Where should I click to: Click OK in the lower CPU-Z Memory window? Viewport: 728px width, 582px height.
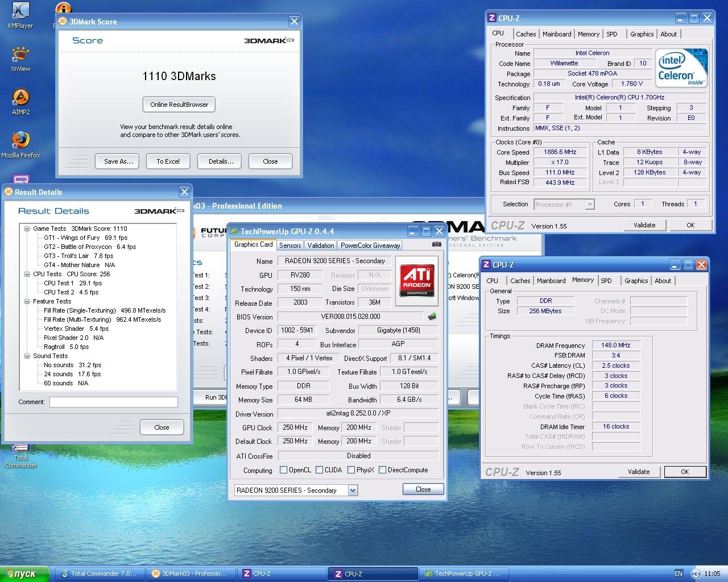685,472
